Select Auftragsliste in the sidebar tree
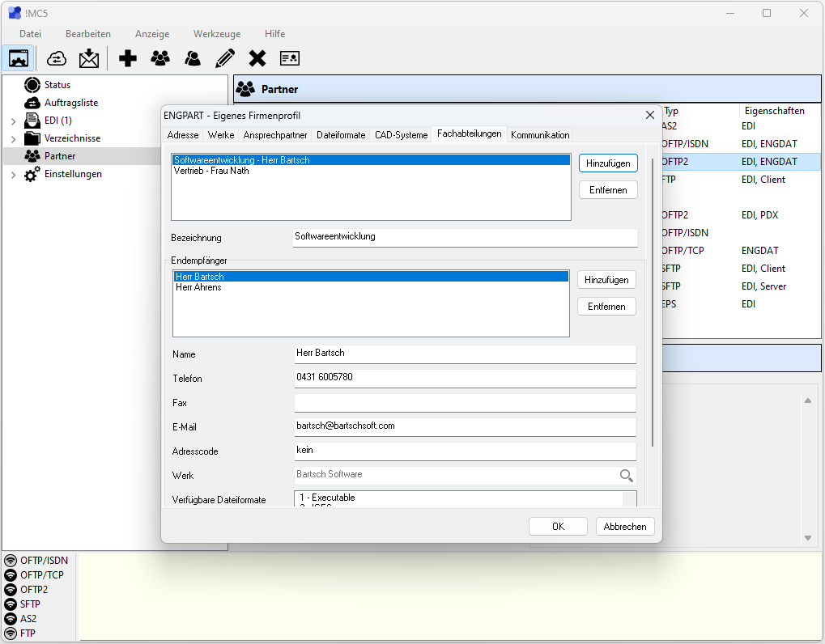The width and height of the screenshot is (825, 644). (71, 103)
